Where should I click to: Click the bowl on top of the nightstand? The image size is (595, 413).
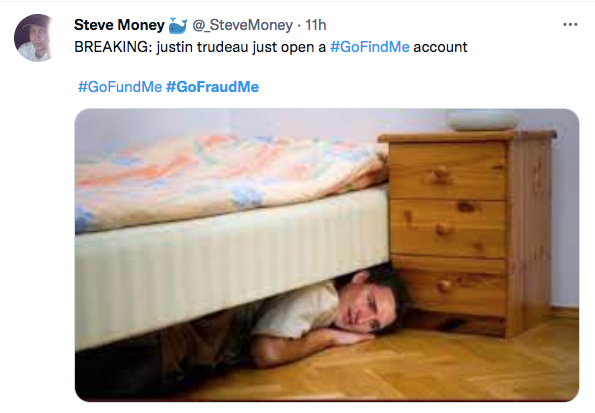point(482,120)
